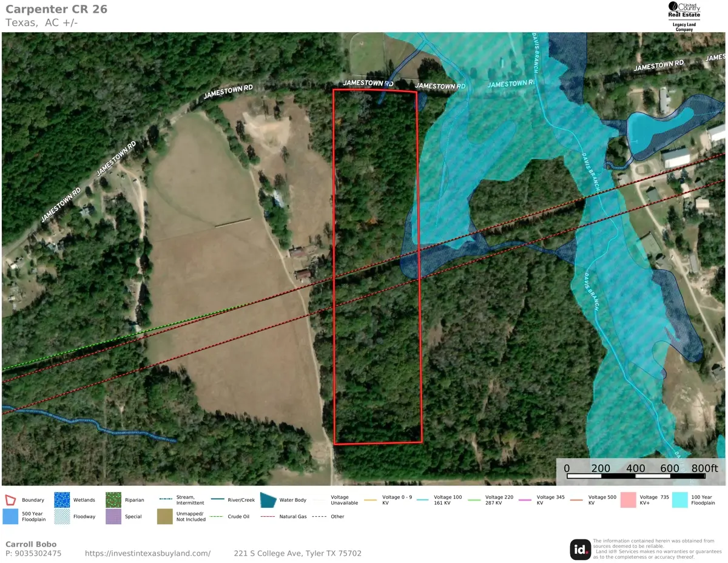Viewport: 728px width, 563px height.
Task: Click the Wetlands legend swatch
Action: [x=62, y=500]
